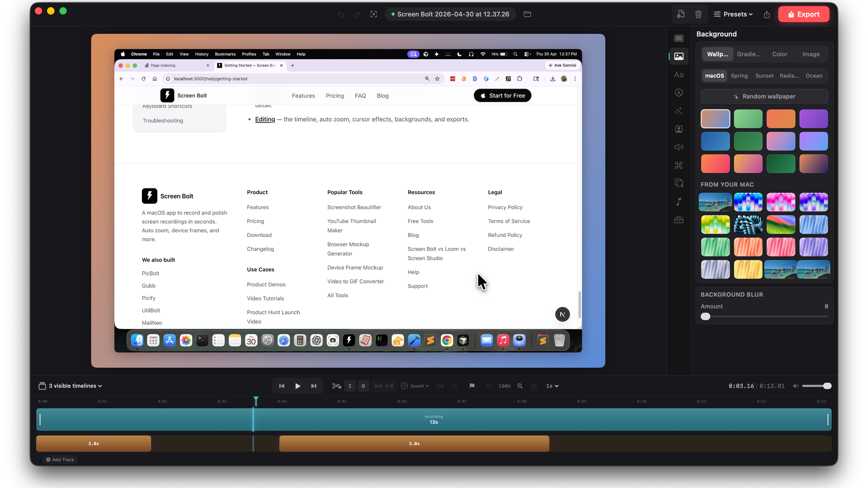868x488 pixels.
Task: Click the fit-timeline-width icon
Action: (x=534, y=386)
